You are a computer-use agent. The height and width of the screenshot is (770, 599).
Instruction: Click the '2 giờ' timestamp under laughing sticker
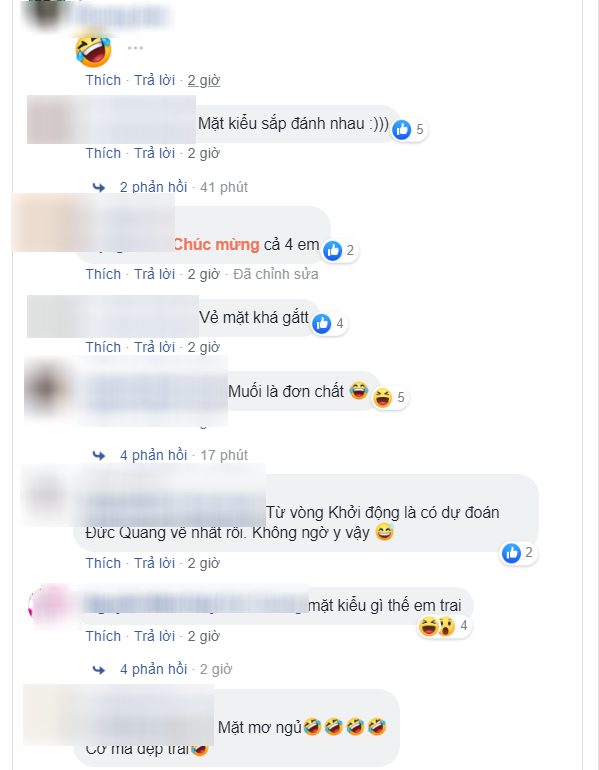(203, 80)
